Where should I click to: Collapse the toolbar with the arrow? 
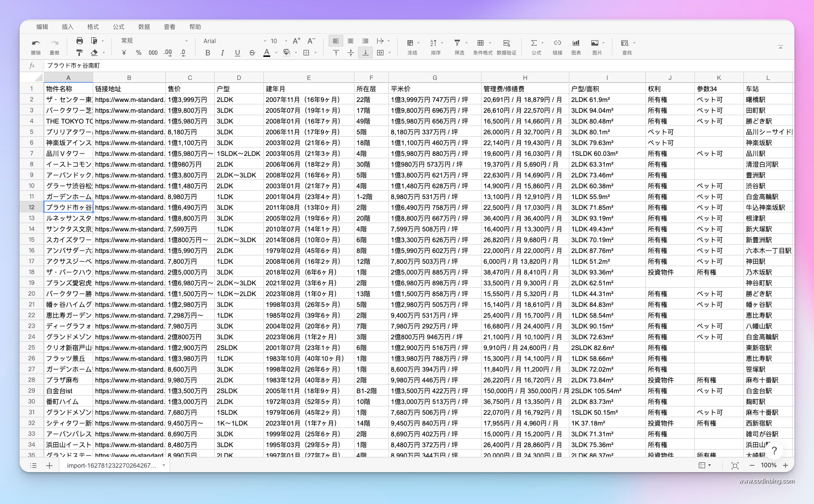(780, 47)
